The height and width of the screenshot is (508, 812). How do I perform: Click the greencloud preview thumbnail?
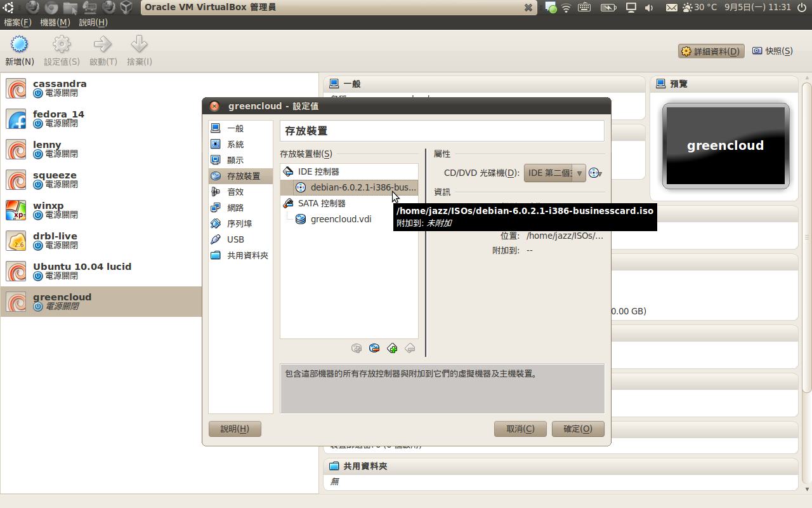click(726, 146)
